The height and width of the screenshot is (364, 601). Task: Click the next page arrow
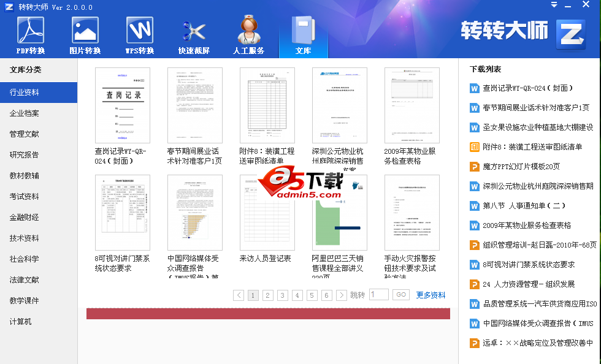[342, 295]
